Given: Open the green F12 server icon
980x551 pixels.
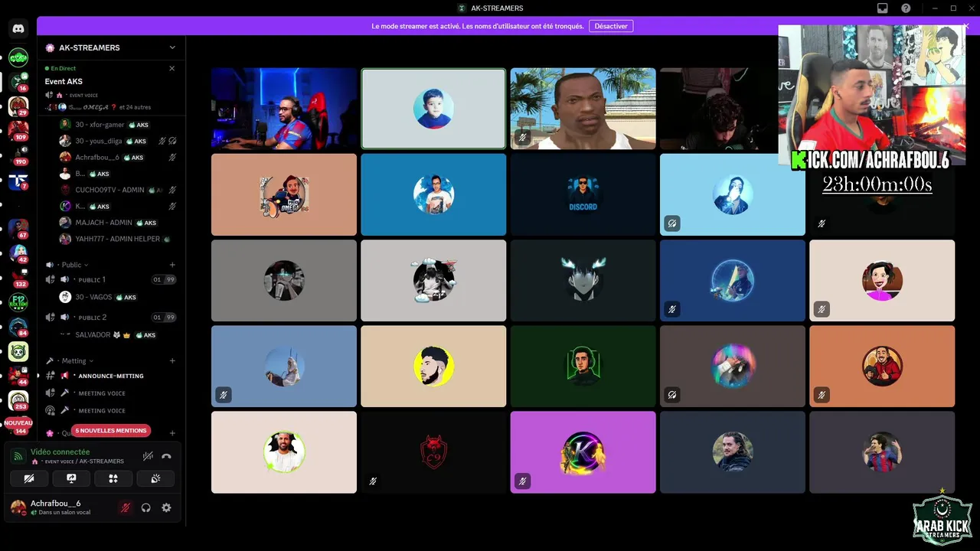Looking at the screenshot, I should click(18, 302).
